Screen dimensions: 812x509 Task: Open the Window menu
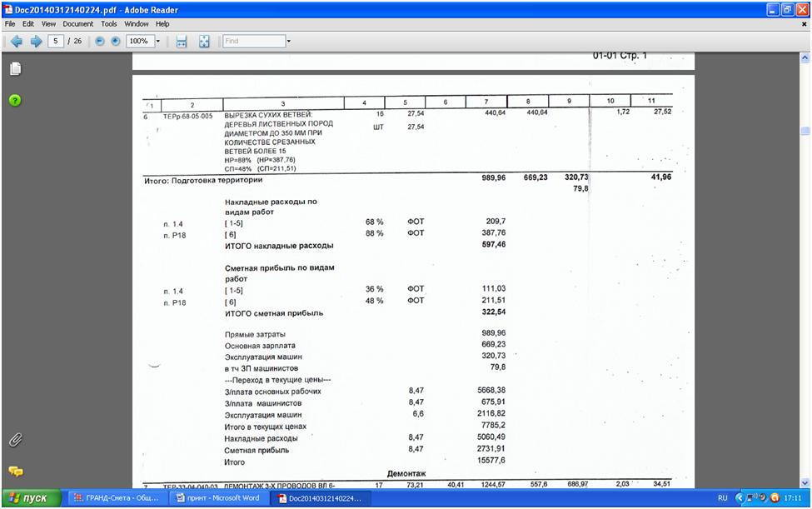[x=137, y=24]
